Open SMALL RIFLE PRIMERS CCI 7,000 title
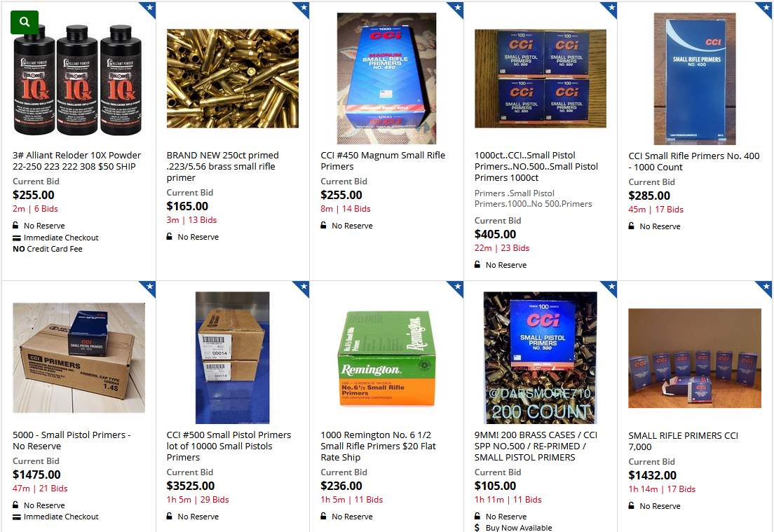The image size is (774, 532). coord(683,441)
